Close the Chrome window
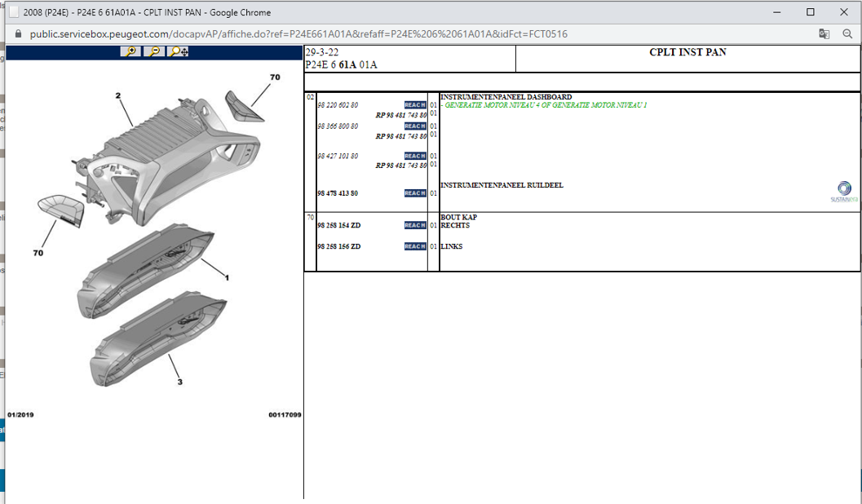The width and height of the screenshot is (862, 504). click(x=844, y=12)
